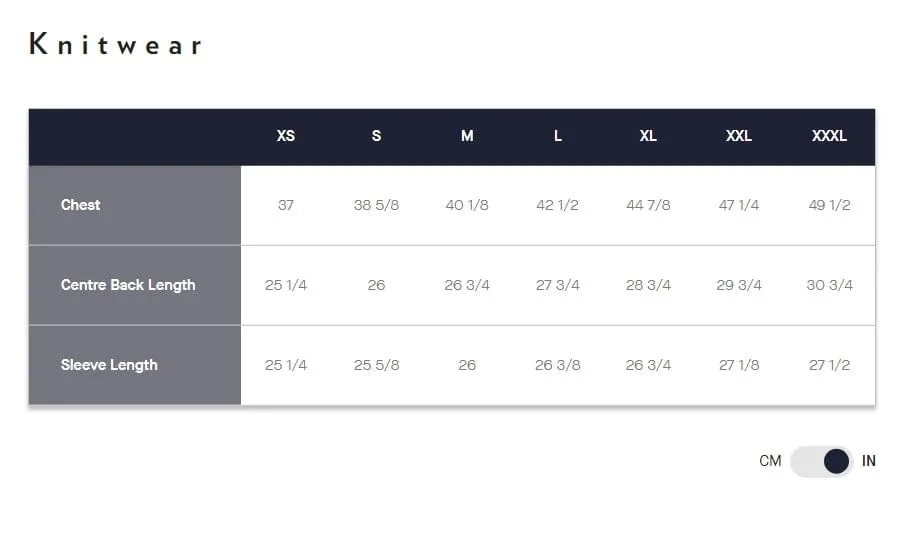Click the M size column header
This screenshot has height=556, width=908.
467,136
